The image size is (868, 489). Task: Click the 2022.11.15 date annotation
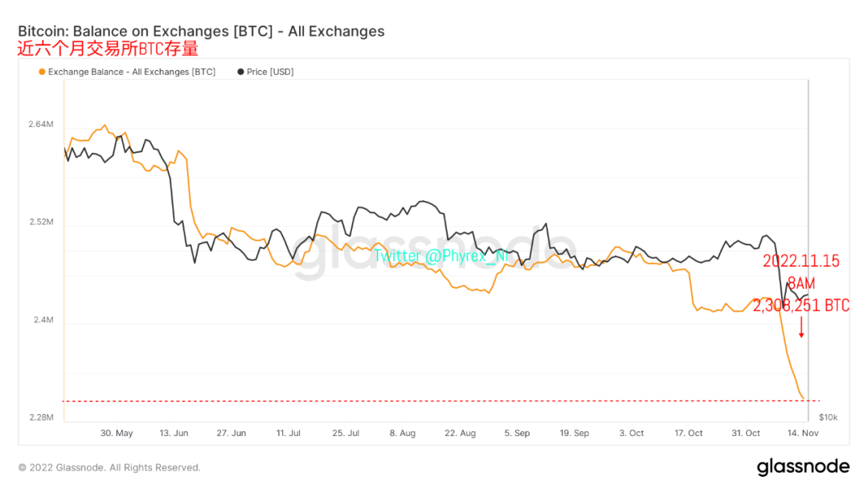800,261
